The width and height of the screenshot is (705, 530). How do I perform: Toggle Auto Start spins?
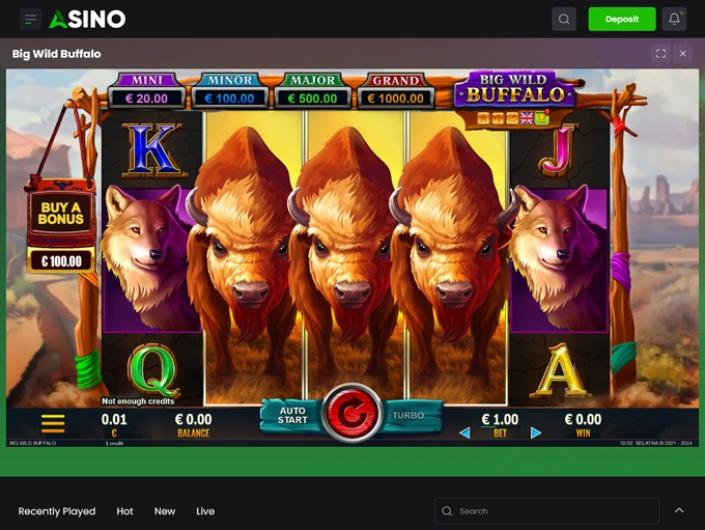[x=292, y=415]
